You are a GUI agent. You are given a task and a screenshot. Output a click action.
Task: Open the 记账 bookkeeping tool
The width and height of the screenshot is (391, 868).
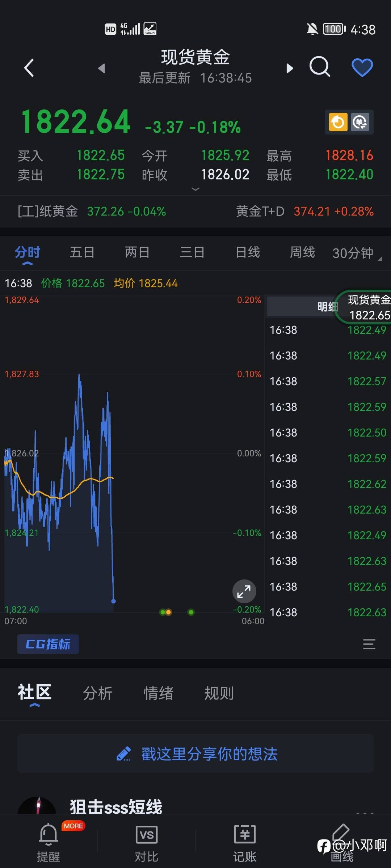pyautogui.click(x=245, y=843)
